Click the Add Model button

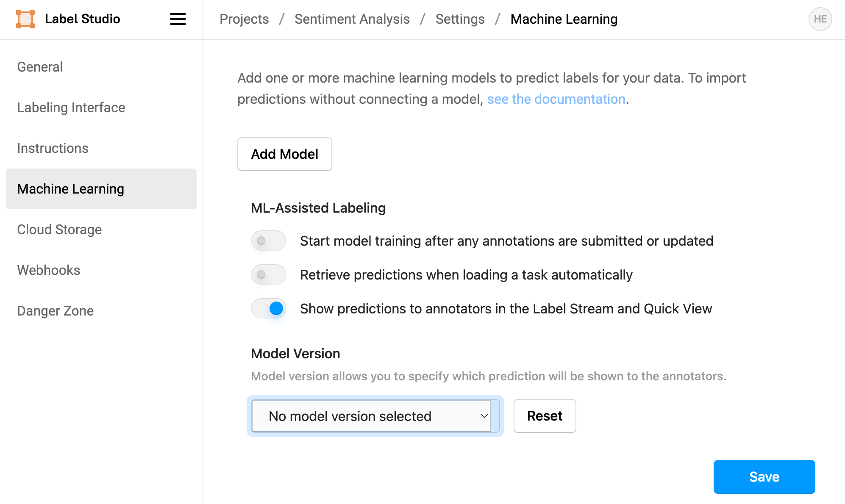285,154
